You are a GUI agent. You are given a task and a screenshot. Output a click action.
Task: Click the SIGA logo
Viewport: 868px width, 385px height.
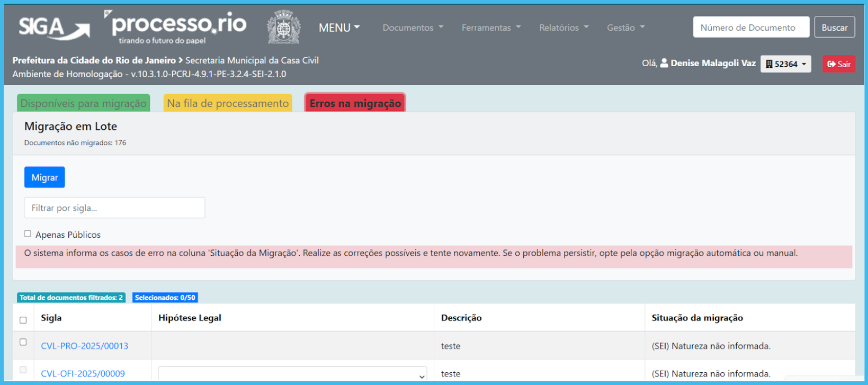pyautogui.click(x=53, y=28)
